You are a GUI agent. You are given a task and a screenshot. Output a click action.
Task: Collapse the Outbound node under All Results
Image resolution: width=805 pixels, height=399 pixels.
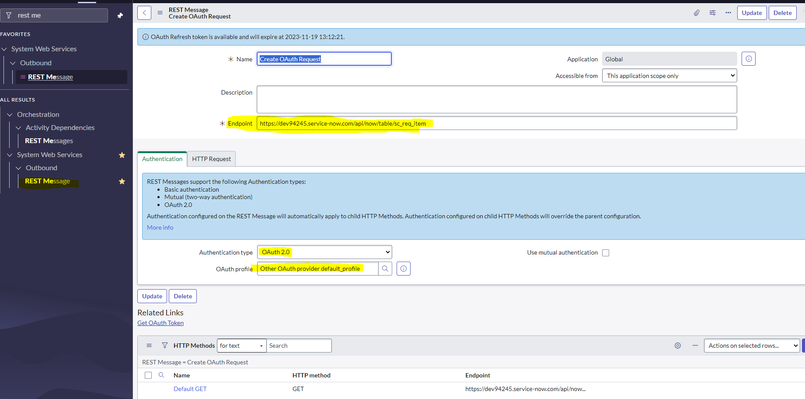tap(19, 168)
